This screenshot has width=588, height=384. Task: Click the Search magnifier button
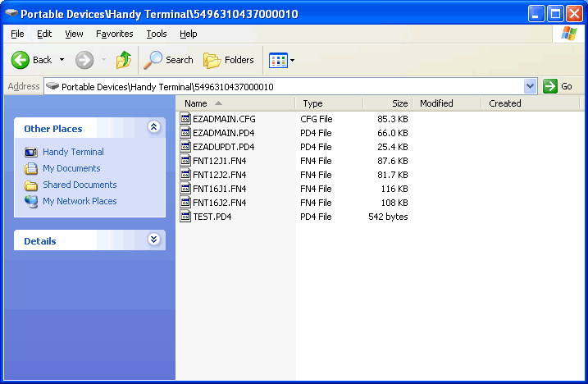click(x=168, y=60)
